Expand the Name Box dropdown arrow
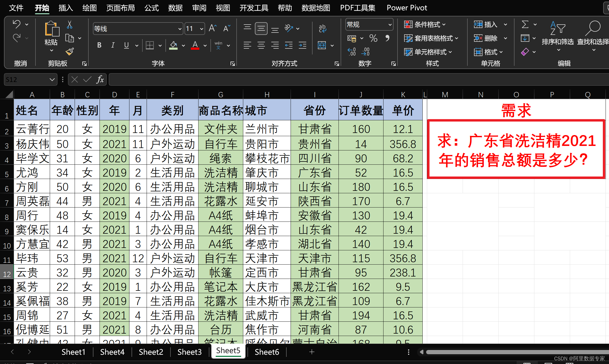The image size is (609, 364). [x=52, y=80]
